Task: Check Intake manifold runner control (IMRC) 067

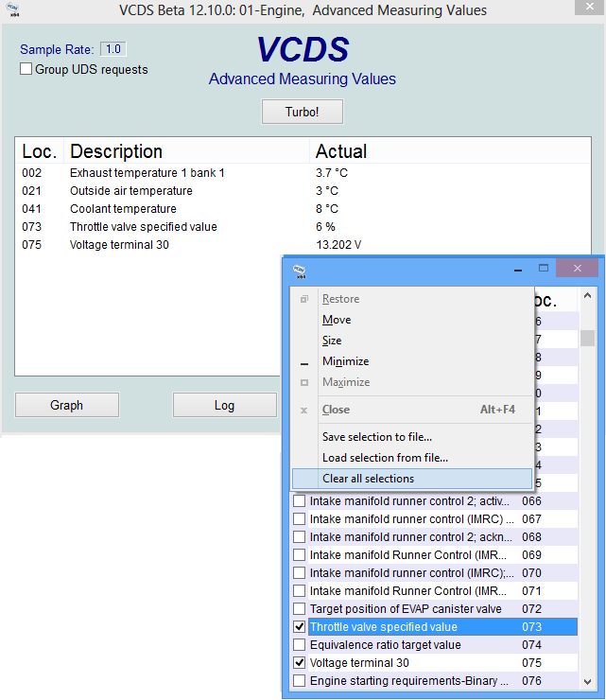Action: 300,518
